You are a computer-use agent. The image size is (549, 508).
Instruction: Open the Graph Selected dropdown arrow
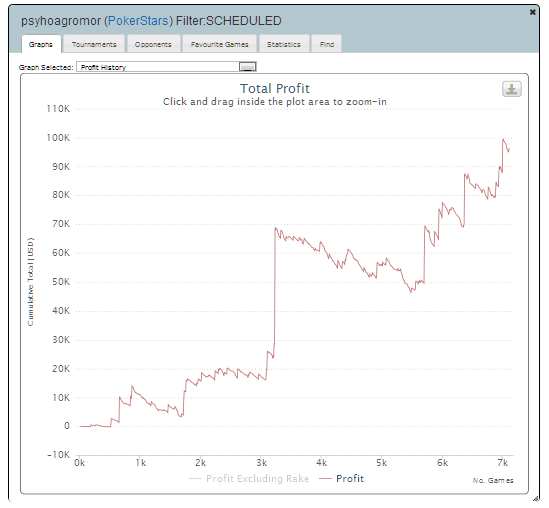248,67
